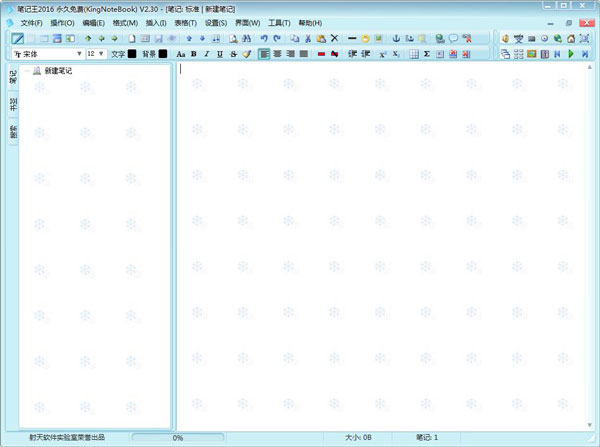The image size is (600, 447).
Task: Open the 编辑(E) menu
Action: (x=93, y=23)
